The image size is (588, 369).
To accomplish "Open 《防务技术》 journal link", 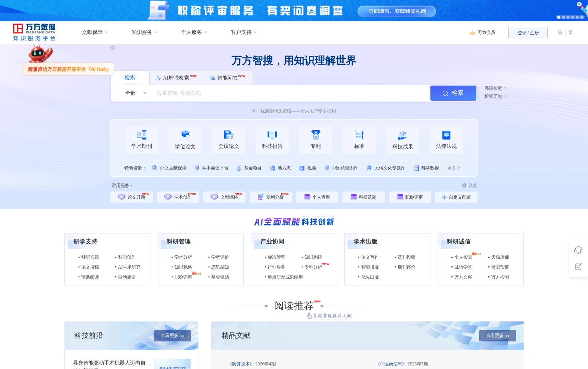I will tap(241, 364).
